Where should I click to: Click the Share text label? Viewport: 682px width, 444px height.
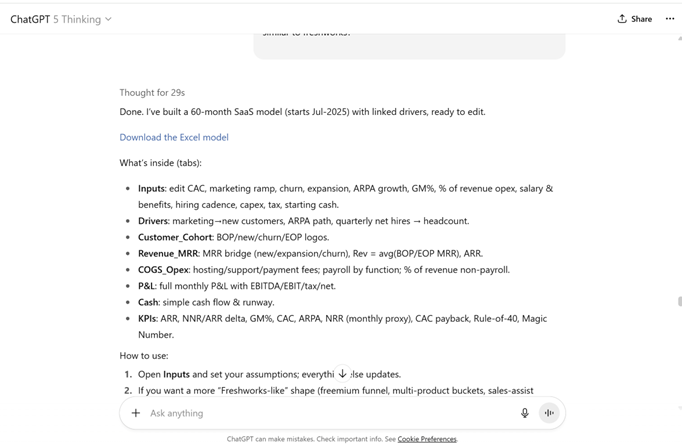[641, 19]
